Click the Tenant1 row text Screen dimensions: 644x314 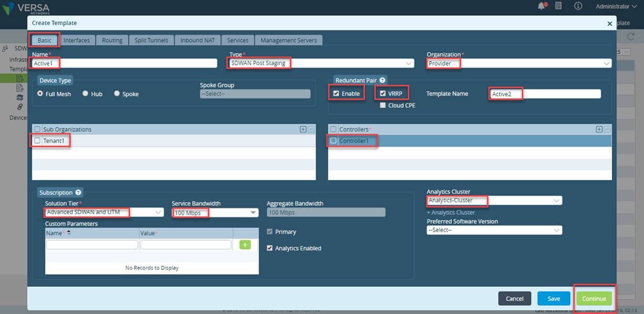click(53, 140)
